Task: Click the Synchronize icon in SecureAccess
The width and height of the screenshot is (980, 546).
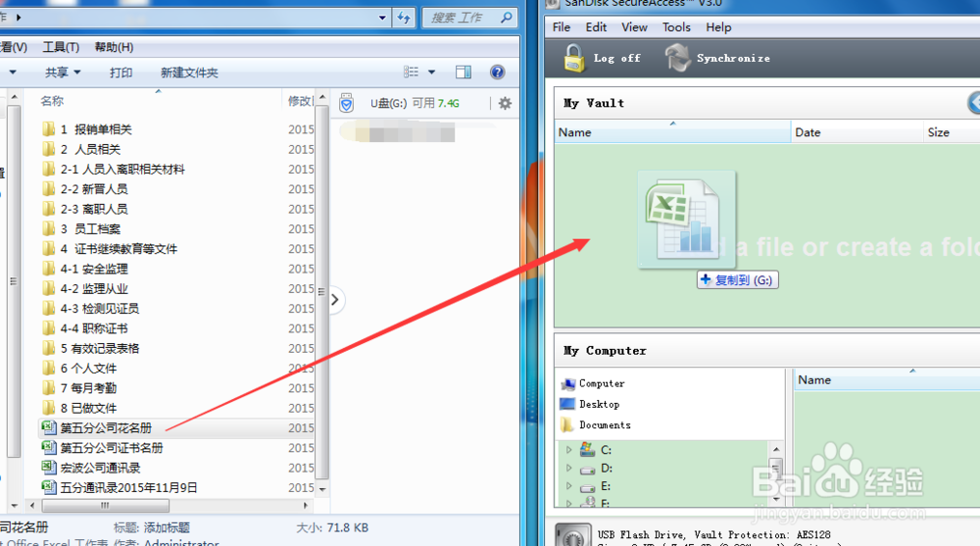Action: (677, 58)
